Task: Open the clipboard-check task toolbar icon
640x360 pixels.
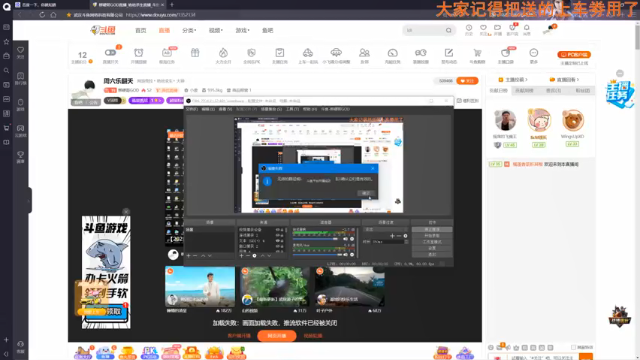Action: tap(280, 53)
